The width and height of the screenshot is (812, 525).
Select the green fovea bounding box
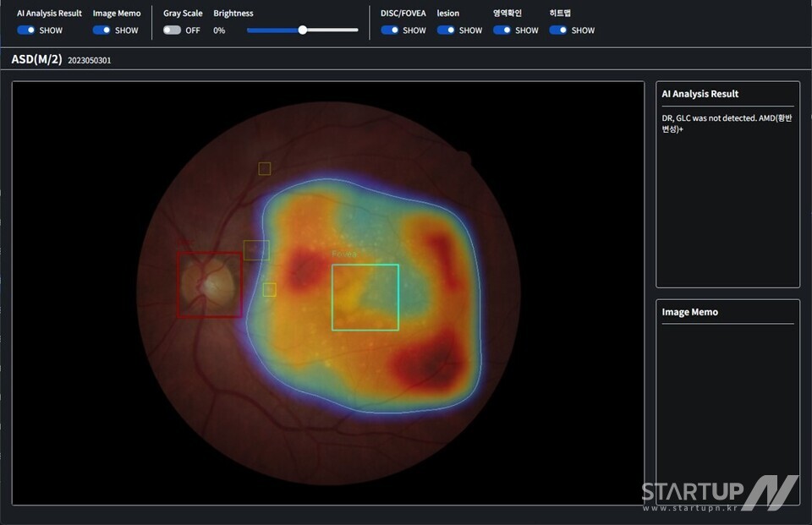365,297
